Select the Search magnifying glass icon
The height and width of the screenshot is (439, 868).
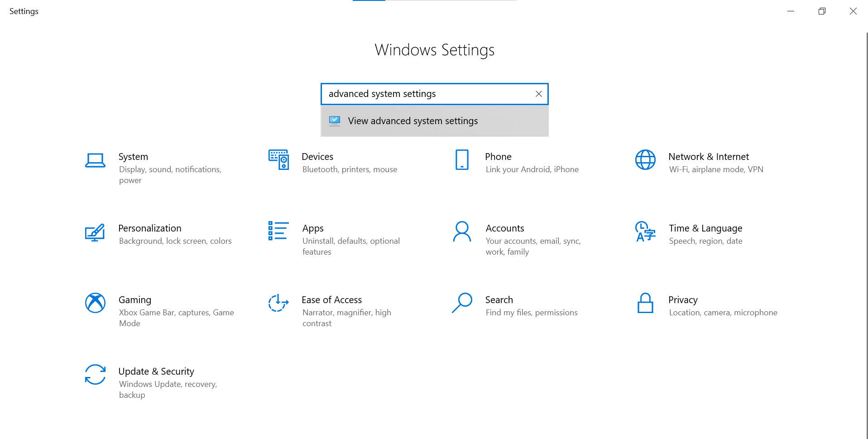[x=462, y=303]
